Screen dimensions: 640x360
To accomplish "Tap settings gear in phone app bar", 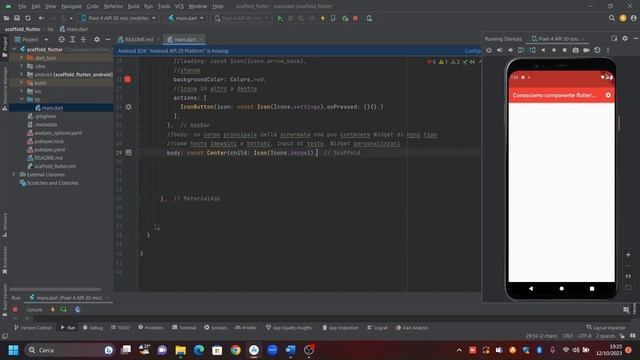I will pos(608,95).
